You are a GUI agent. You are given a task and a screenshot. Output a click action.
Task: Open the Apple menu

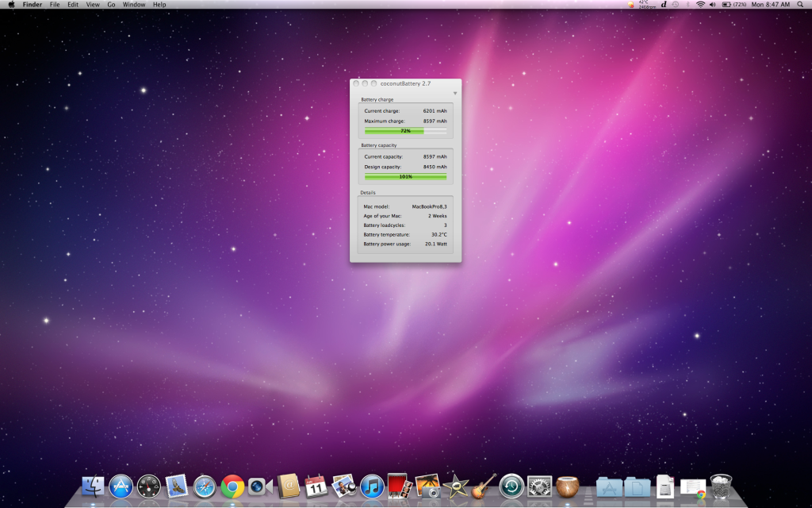tap(11, 5)
